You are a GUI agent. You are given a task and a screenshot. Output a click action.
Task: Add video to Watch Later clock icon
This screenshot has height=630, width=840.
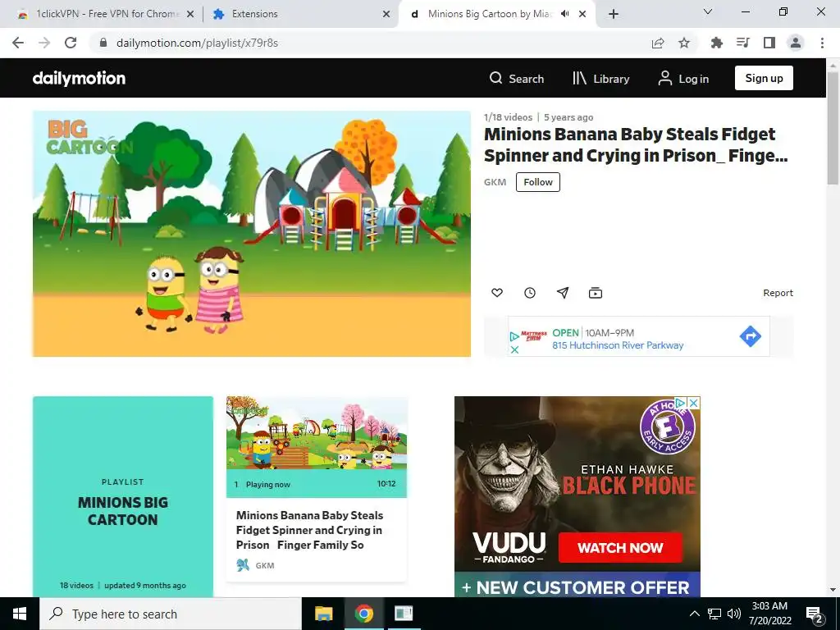click(x=530, y=293)
